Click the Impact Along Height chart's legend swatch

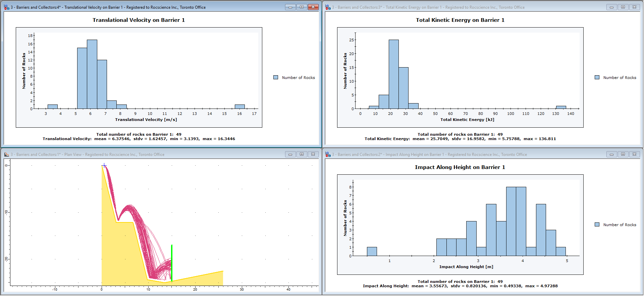tap(597, 225)
